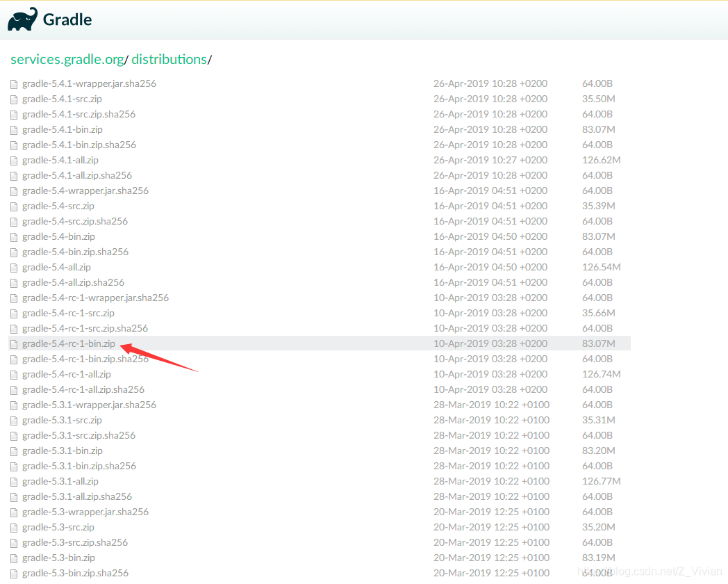
Task: Click file icon beside gradle-5.4-all.zip
Action: [14, 268]
